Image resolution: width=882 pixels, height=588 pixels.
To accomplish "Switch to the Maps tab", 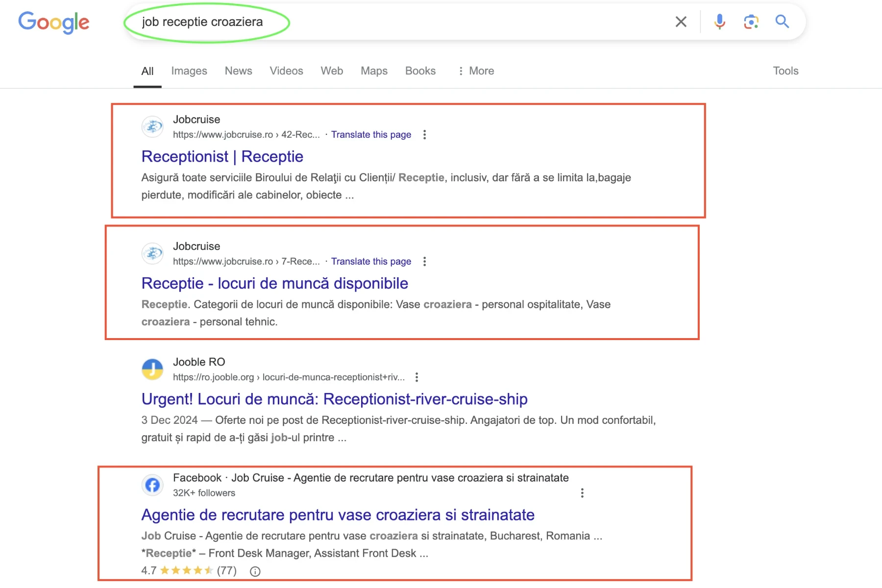I will pyautogui.click(x=374, y=71).
